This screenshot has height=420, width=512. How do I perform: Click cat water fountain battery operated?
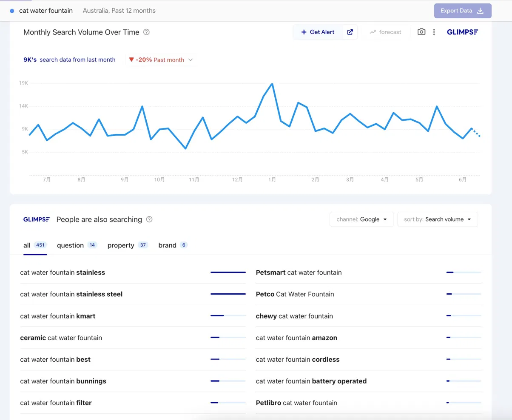pyautogui.click(x=311, y=381)
